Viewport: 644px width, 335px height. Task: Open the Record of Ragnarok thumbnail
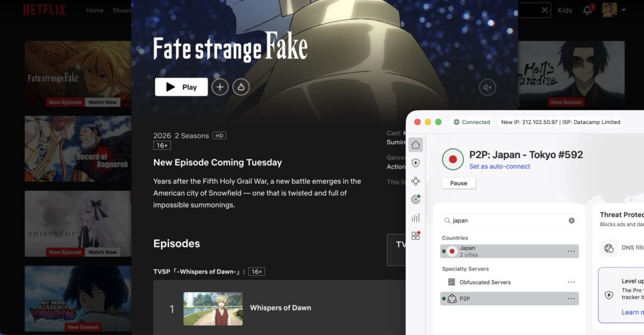pyautogui.click(x=77, y=149)
